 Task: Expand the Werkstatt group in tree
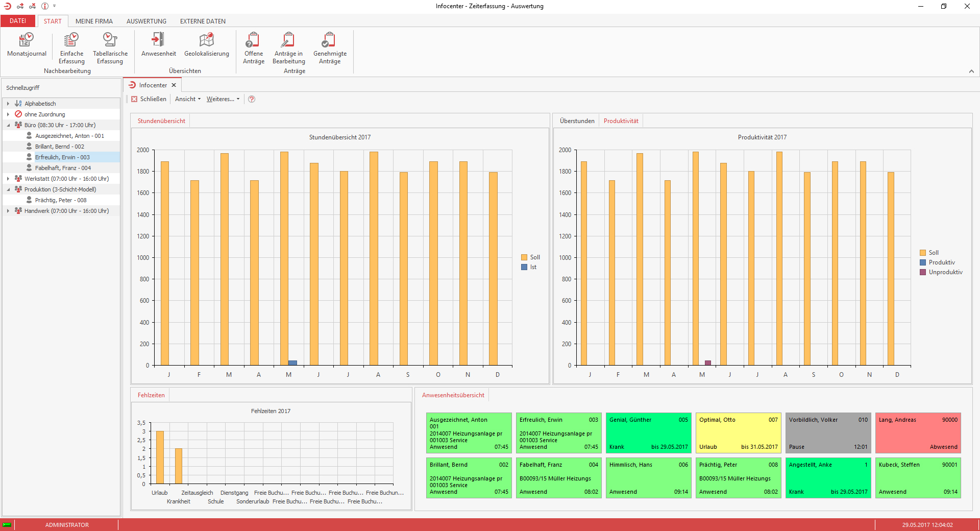(8, 179)
